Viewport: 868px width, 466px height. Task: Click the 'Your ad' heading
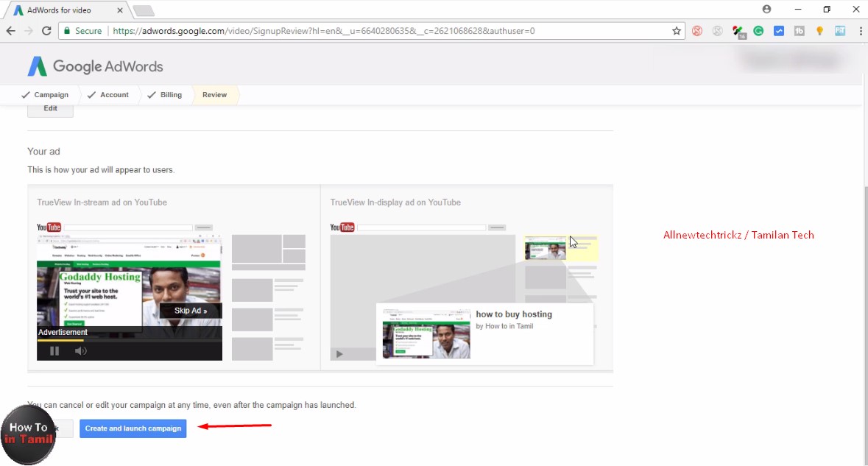coord(43,152)
